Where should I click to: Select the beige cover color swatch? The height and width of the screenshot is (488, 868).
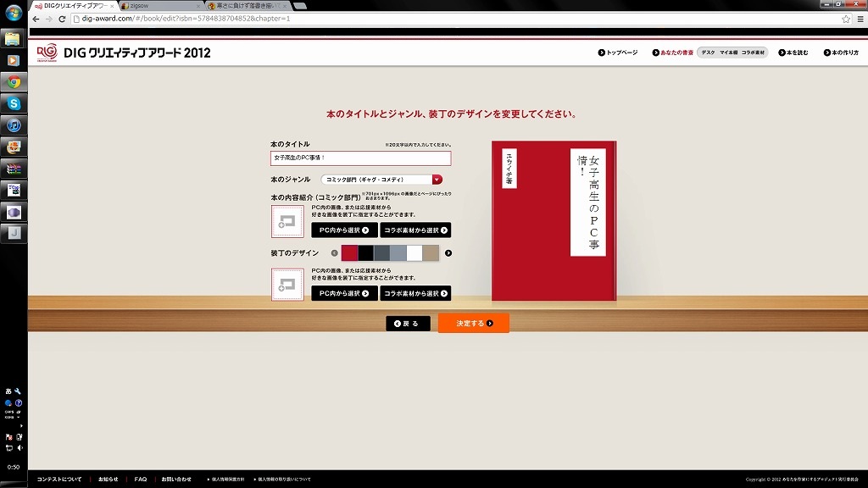(431, 252)
